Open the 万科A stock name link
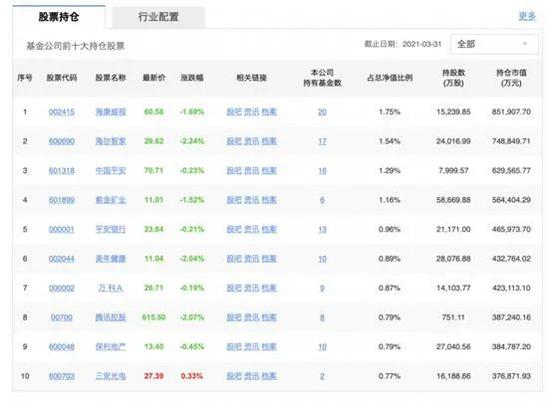 coord(110,288)
